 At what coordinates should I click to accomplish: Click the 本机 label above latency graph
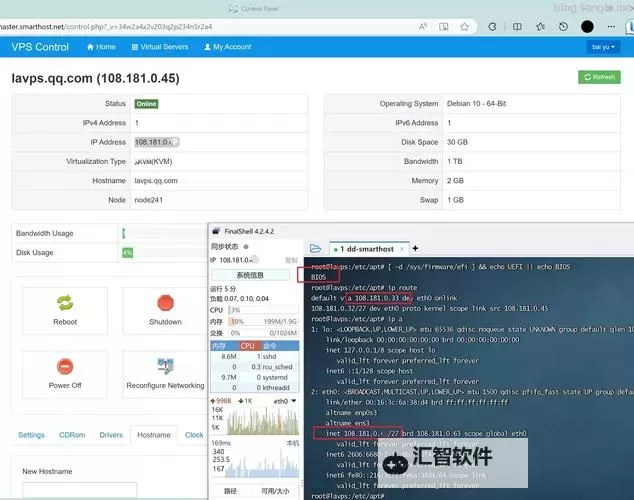(x=292, y=443)
